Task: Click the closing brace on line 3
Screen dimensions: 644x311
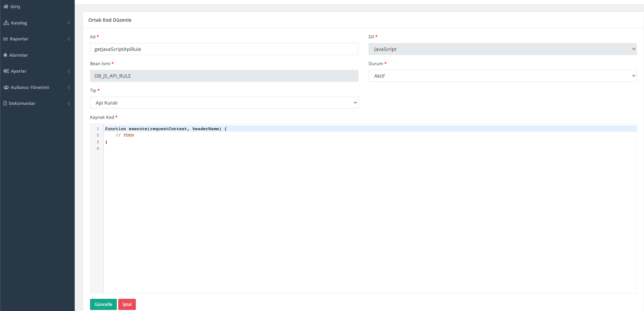Action: click(x=106, y=142)
